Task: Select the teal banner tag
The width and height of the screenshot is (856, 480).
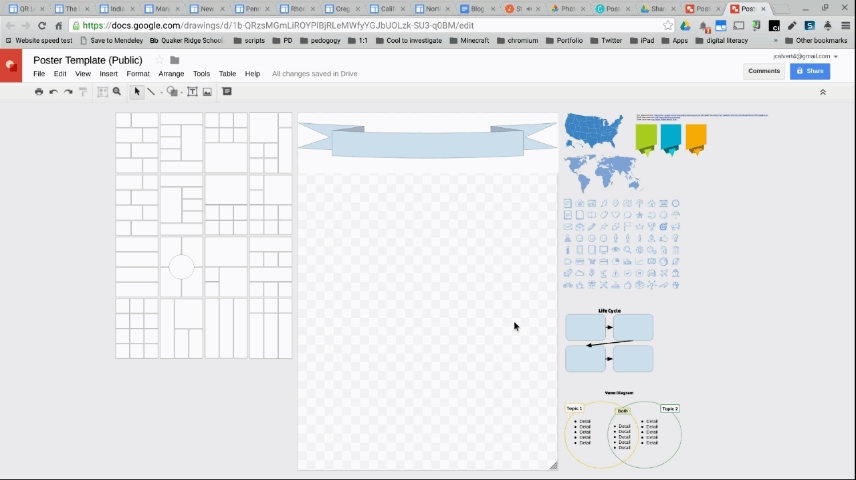Action: (671, 139)
